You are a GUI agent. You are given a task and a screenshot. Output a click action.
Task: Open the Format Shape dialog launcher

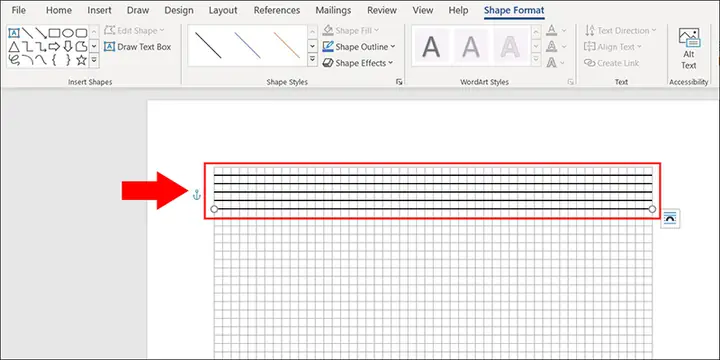399,82
